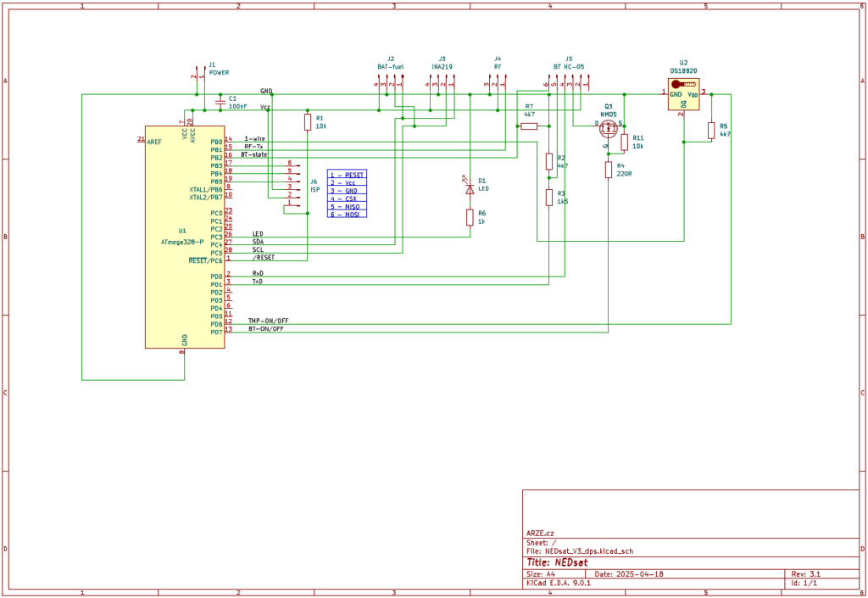Select resistor R1 10k symbol
The image size is (868, 598).
(x=307, y=122)
